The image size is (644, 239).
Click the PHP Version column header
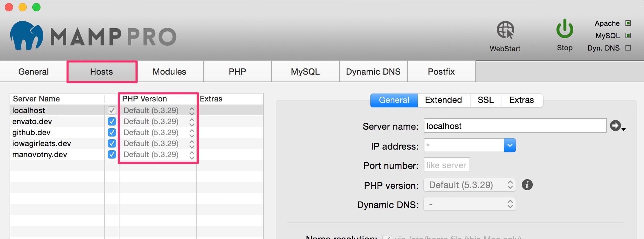158,99
